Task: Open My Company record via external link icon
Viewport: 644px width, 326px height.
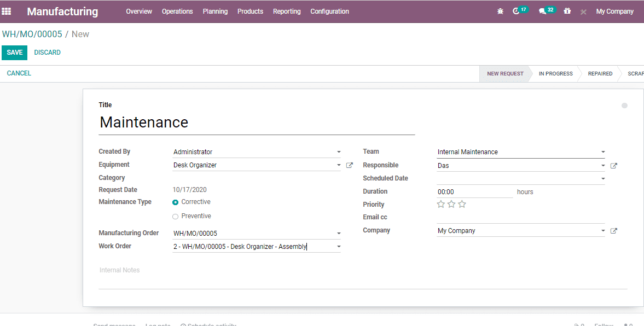Action: point(614,230)
